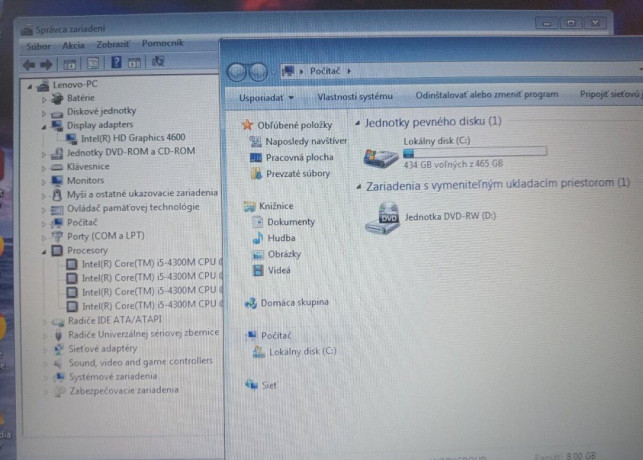Click the Videá library icon

point(258,270)
